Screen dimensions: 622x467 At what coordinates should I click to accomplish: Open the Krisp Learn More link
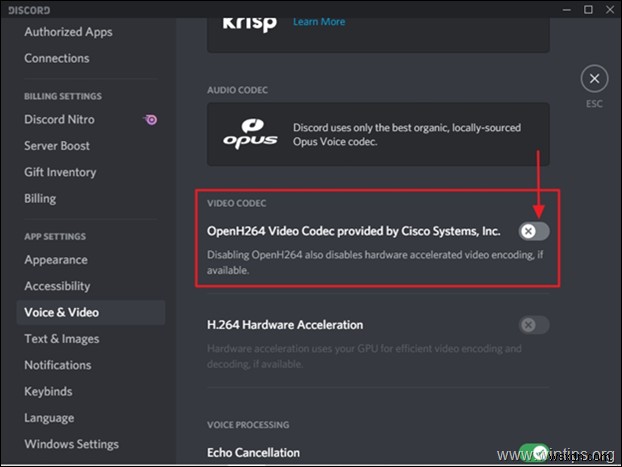(x=320, y=21)
